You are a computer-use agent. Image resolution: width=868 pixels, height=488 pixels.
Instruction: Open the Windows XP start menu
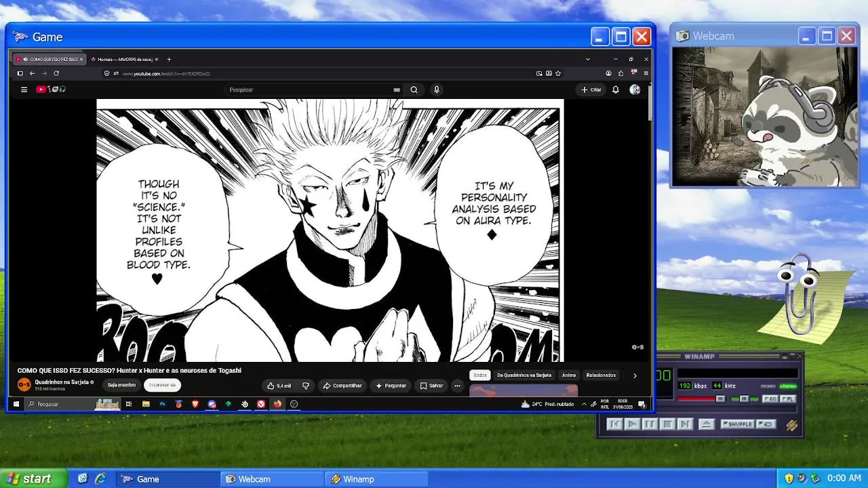(x=34, y=479)
